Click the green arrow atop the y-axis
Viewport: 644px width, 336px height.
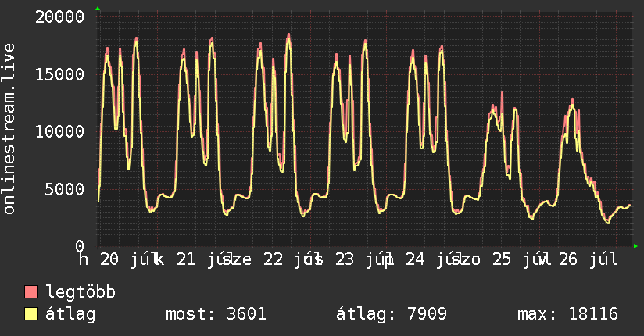[x=98, y=9]
